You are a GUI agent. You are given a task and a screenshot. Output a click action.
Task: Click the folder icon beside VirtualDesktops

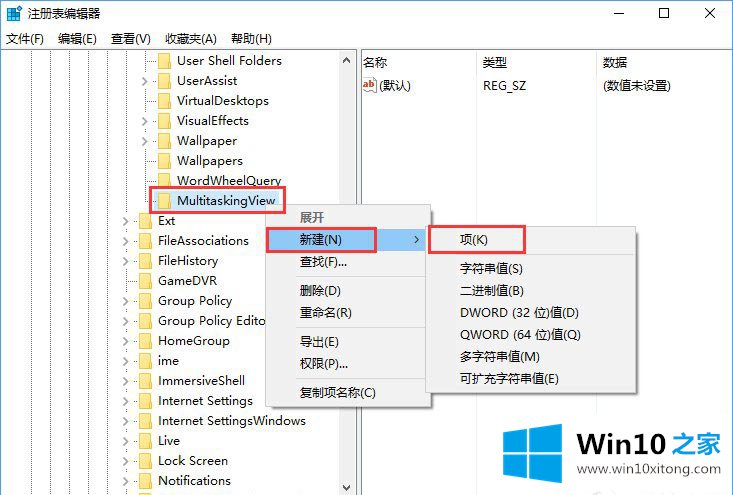point(164,101)
